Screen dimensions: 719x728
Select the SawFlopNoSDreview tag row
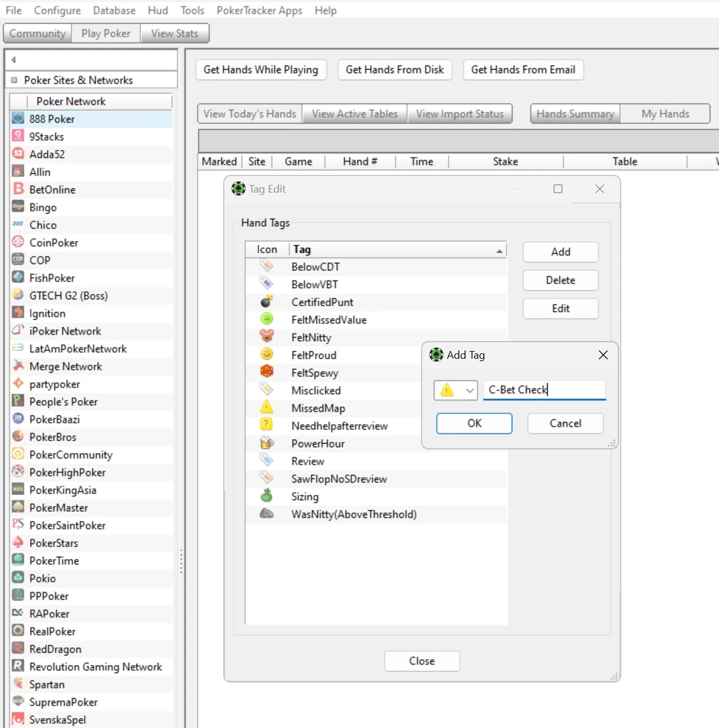[376, 479]
